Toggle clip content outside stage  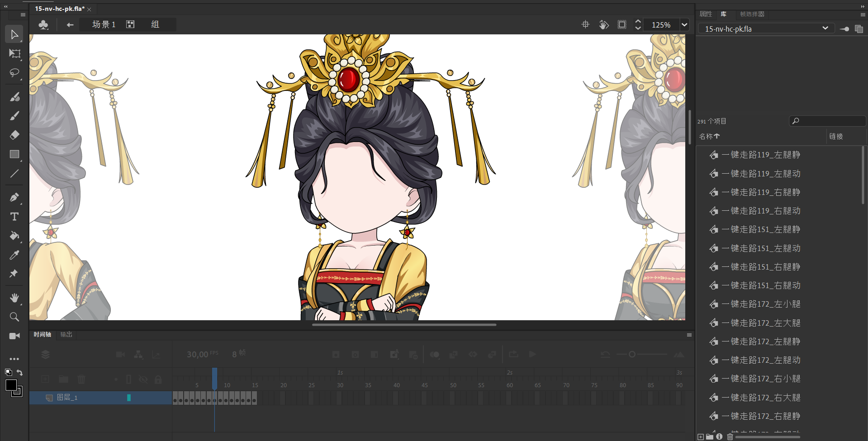(x=622, y=25)
